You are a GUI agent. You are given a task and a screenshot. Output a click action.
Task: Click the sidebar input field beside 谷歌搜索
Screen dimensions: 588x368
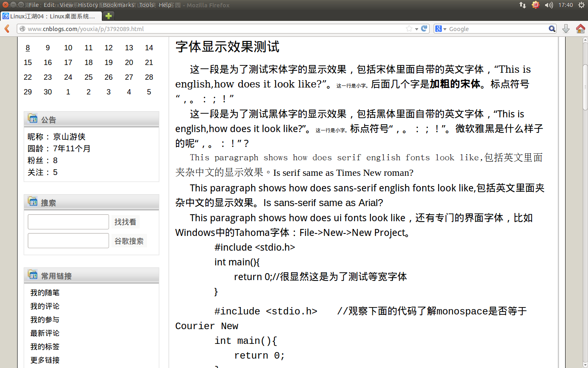pyautogui.click(x=68, y=241)
